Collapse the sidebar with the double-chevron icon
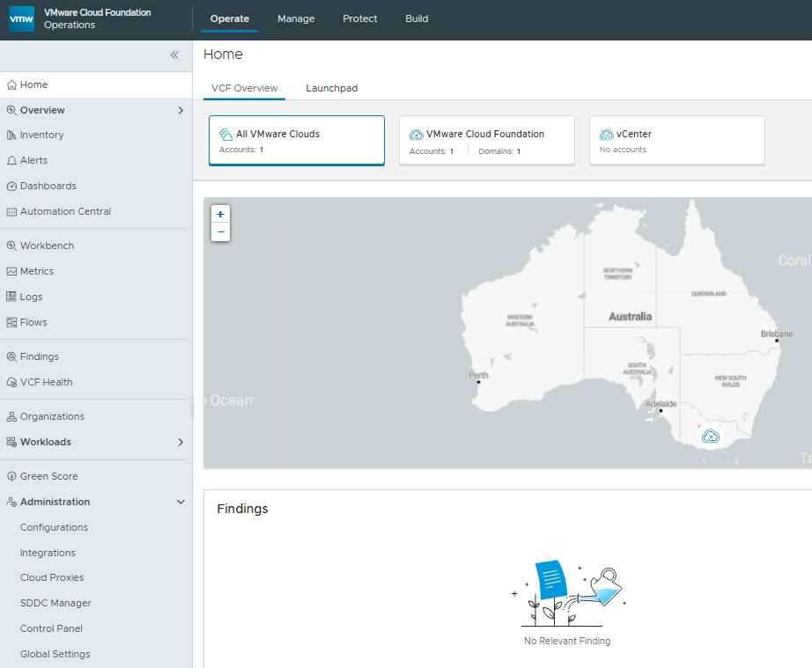This screenshot has height=668, width=812. tap(174, 55)
